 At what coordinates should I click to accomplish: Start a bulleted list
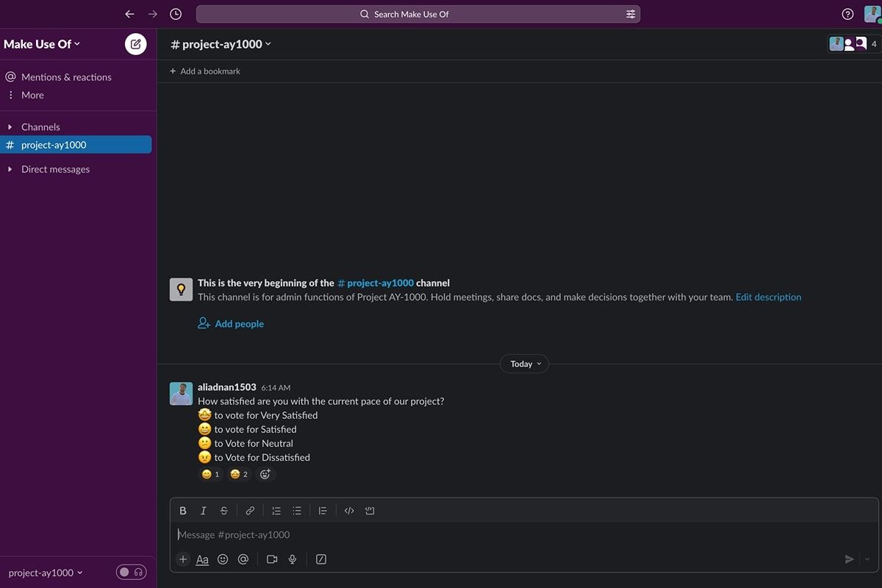click(x=297, y=511)
